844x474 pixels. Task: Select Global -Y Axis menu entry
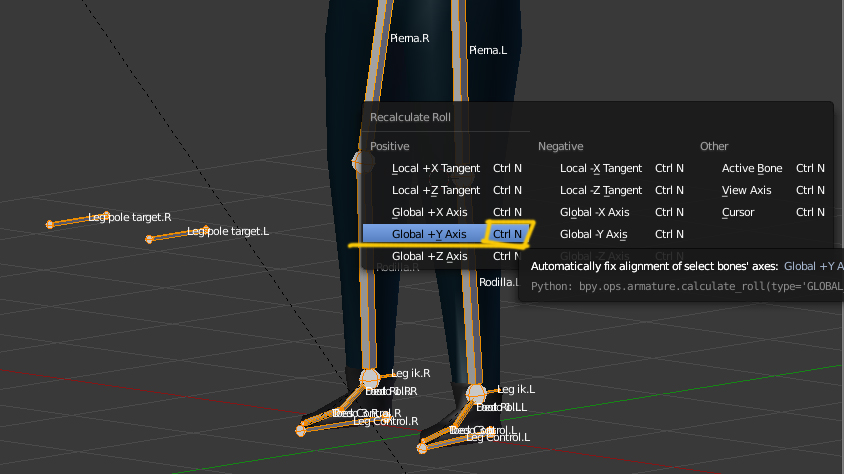[x=614, y=234]
